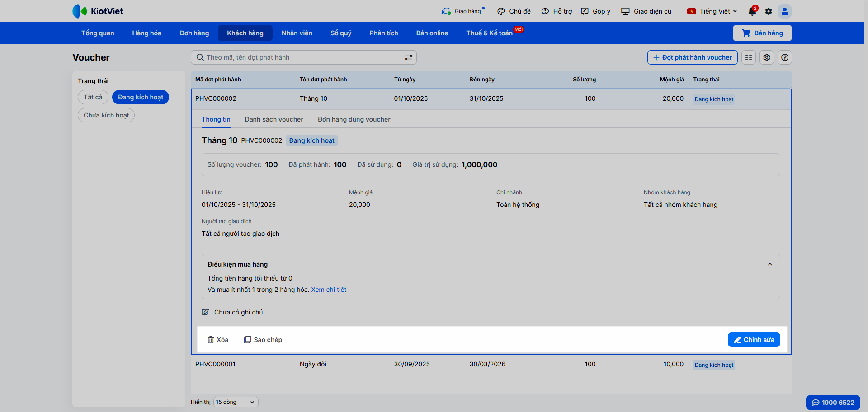Open Góp ý feedback

(595, 11)
